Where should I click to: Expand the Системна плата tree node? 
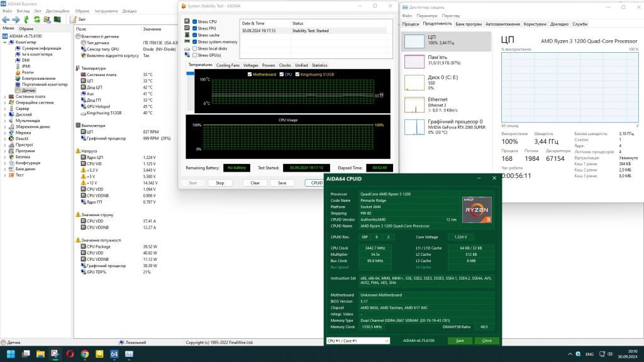point(5,96)
